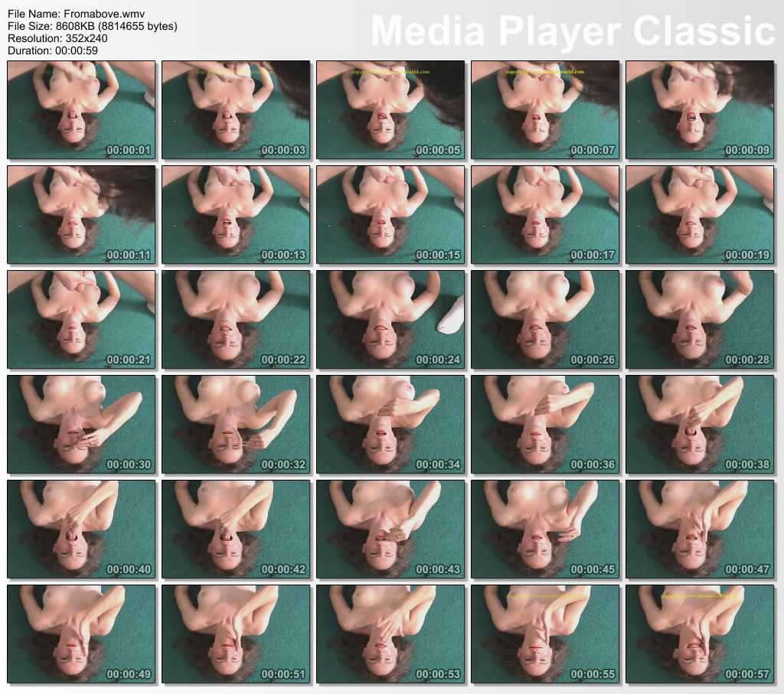Select the thumbnail stamped 00:00:47
Screen dimensions: 784x694
coord(700,529)
